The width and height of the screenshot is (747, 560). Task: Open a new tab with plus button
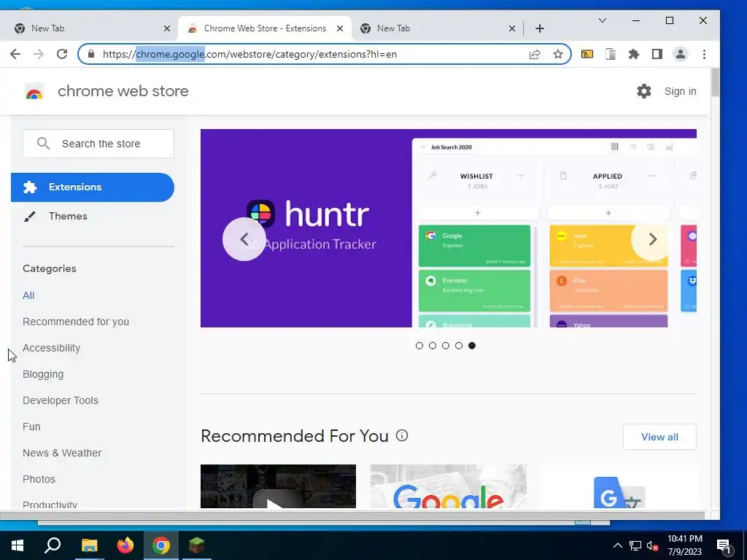click(539, 28)
